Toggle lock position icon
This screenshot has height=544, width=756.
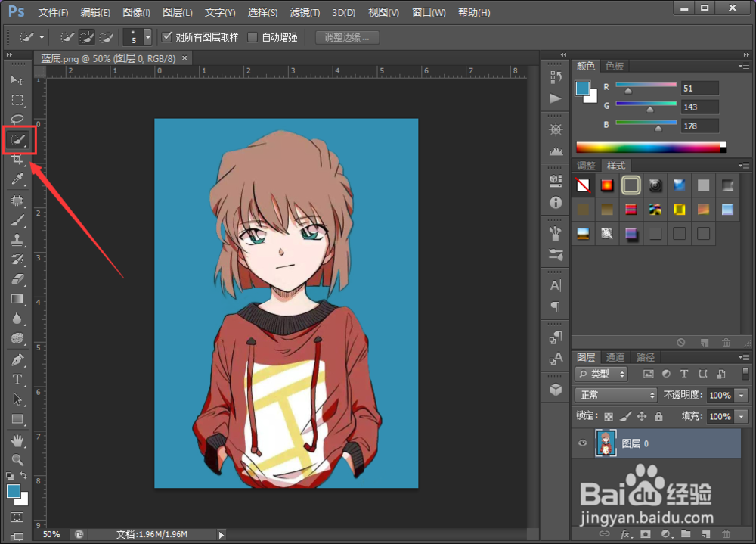(642, 416)
